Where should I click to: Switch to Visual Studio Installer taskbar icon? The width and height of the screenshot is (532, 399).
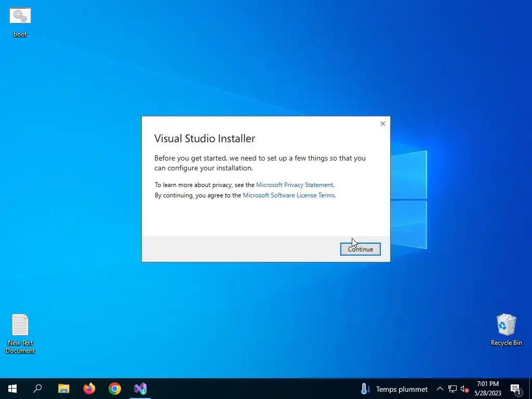click(140, 389)
